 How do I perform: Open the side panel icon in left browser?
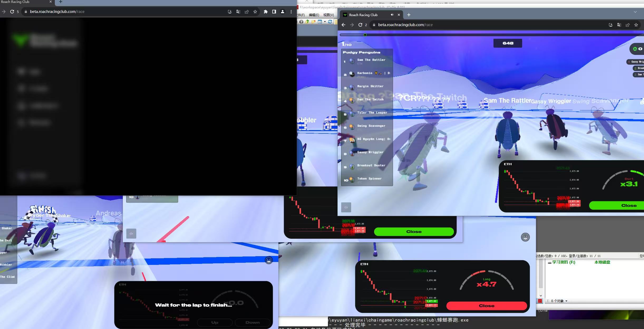274,12
